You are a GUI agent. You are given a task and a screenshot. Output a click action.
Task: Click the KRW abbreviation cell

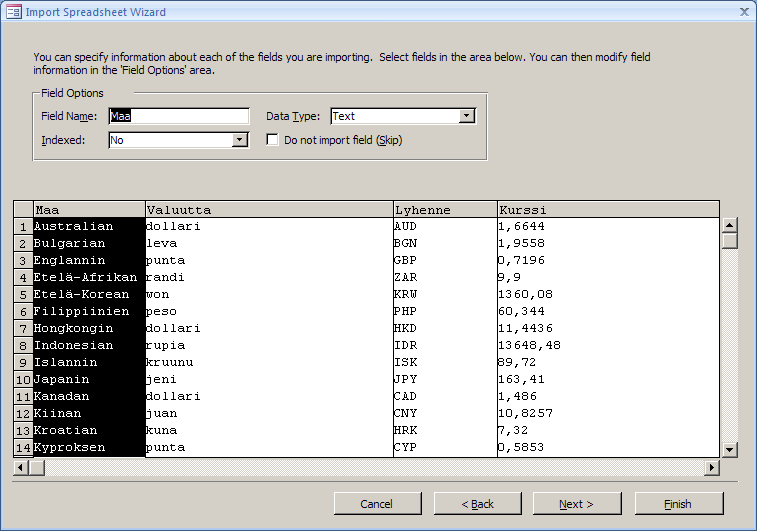click(x=445, y=294)
